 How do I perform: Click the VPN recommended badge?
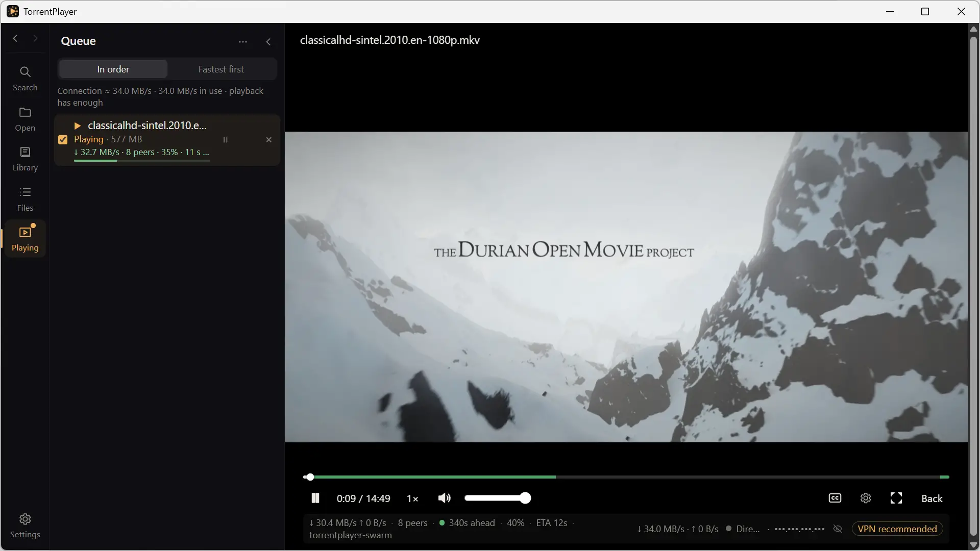coord(897,529)
